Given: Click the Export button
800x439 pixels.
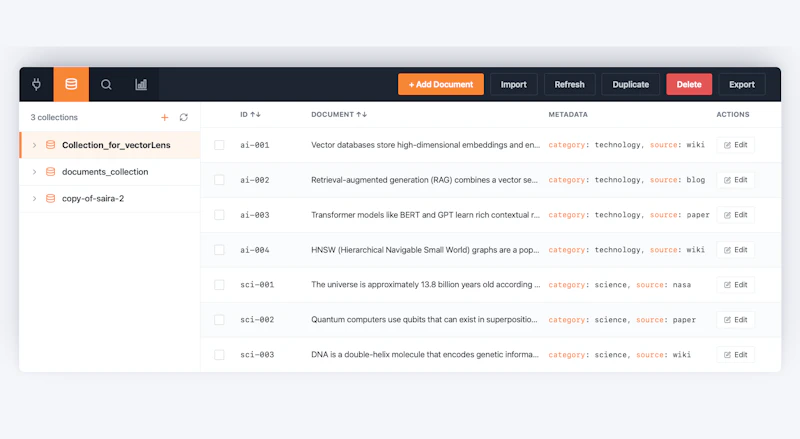Looking at the screenshot, I should [742, 84].
